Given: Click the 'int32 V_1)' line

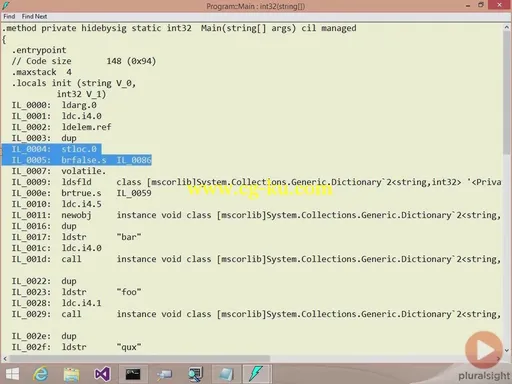Looking at the screenshot, I should pos(81,94).
